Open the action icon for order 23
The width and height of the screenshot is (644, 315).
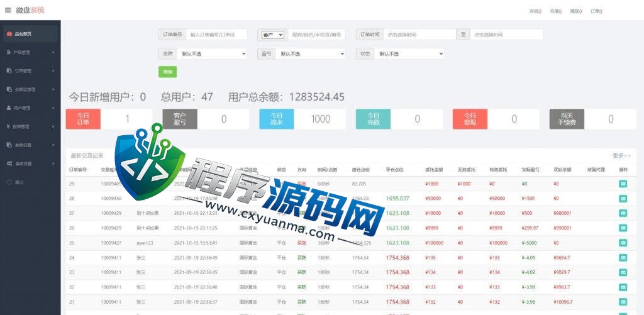[623, 272]
